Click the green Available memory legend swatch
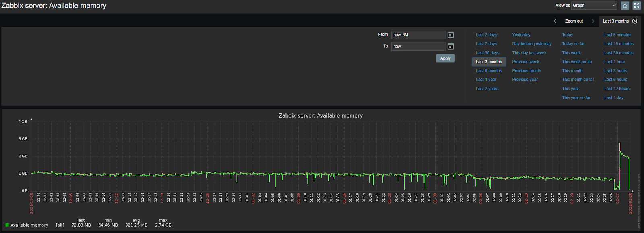 pyautogui.click(x=7, y=225)
